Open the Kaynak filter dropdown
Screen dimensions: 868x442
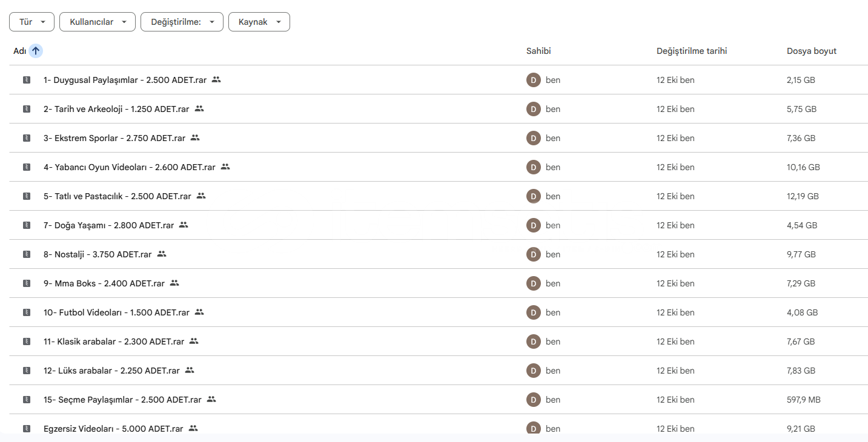[x=259, y=22]
